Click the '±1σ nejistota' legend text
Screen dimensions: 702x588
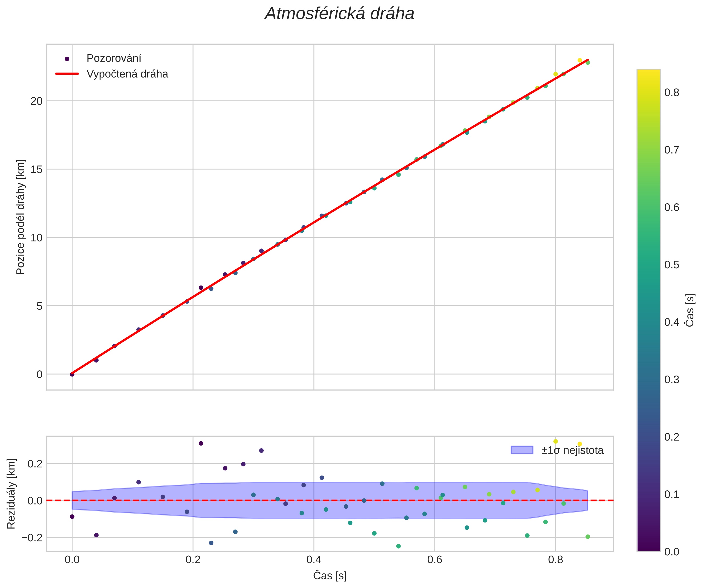coord(572,450)
